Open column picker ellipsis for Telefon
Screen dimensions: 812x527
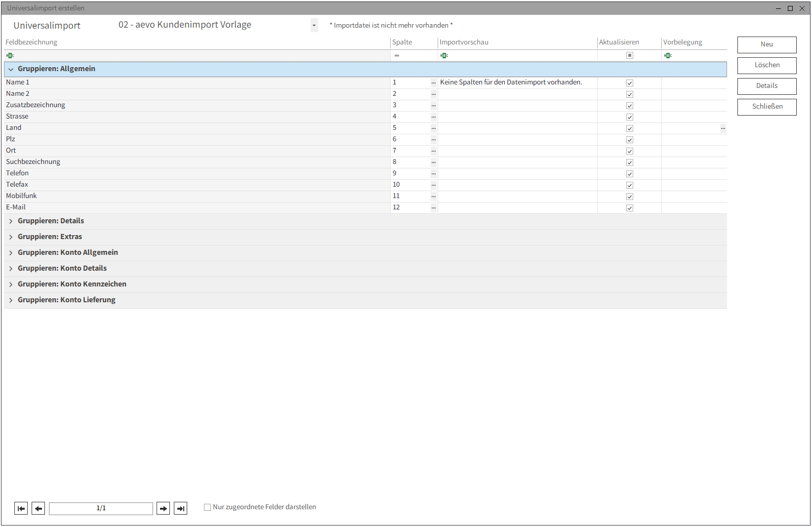coord(434,173)
